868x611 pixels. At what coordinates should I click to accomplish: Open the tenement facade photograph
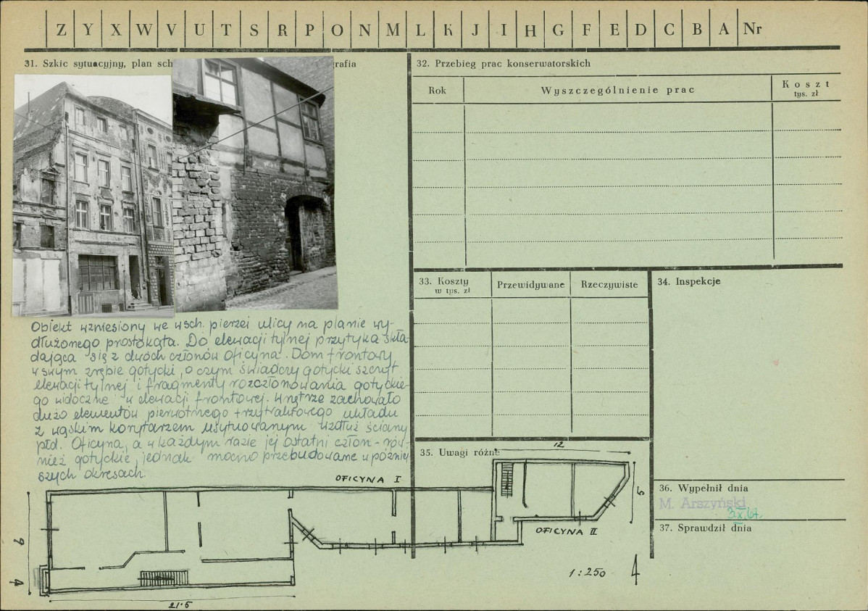pos(93,196)
